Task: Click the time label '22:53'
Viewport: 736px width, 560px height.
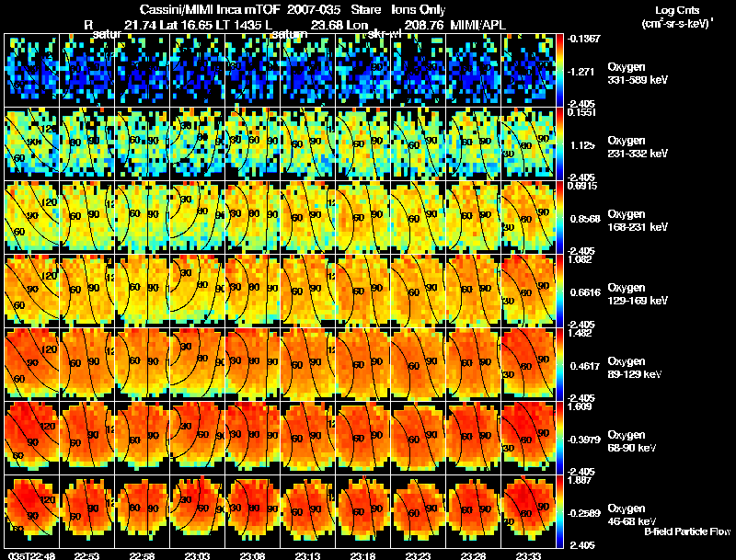Action: 86,555
